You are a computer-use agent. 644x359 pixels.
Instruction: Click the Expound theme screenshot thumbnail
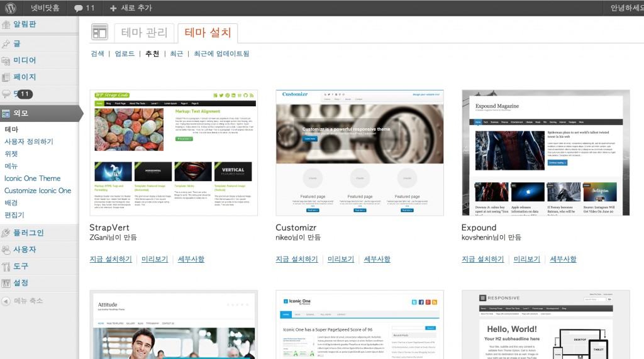click(x=545, y=153)
